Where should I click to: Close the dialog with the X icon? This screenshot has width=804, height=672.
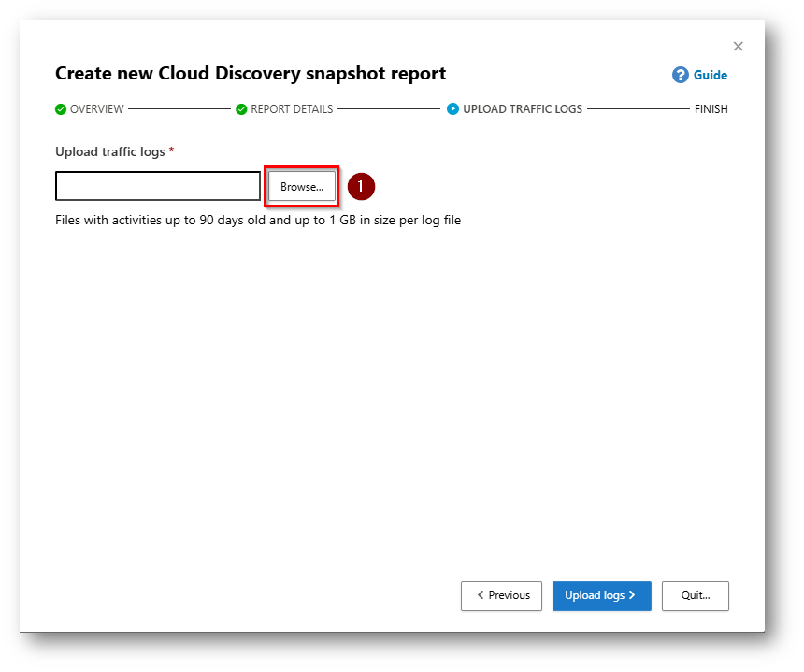[x=739, y=47]
